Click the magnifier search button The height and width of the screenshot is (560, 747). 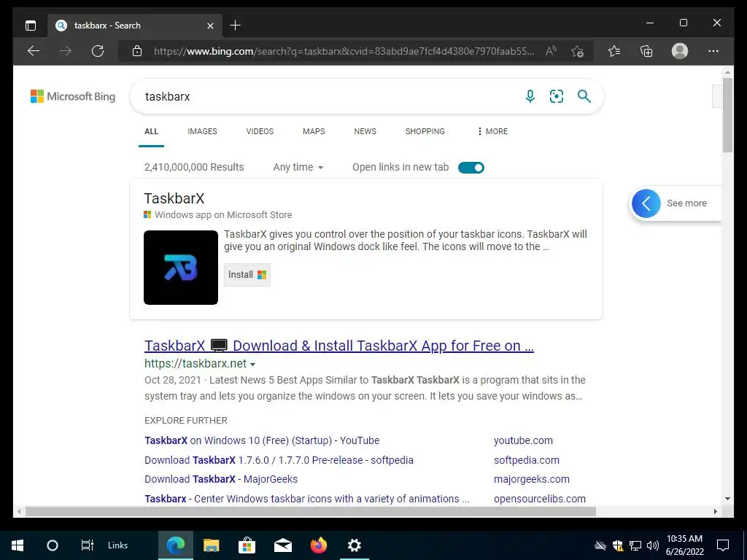pos(584,97)
